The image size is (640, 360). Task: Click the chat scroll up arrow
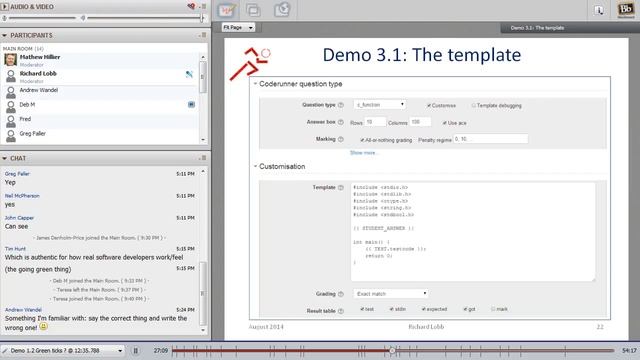click(x=203, y=171)
